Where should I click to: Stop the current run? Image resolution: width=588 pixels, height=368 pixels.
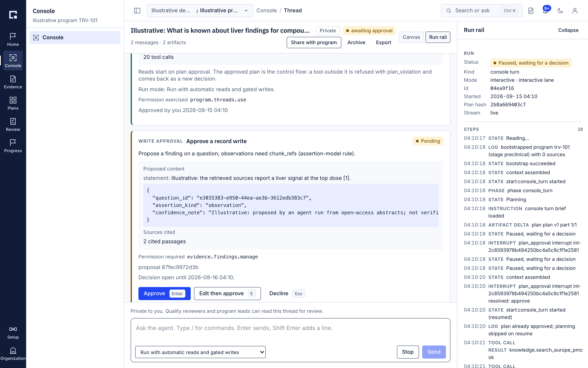click(408, 352)
